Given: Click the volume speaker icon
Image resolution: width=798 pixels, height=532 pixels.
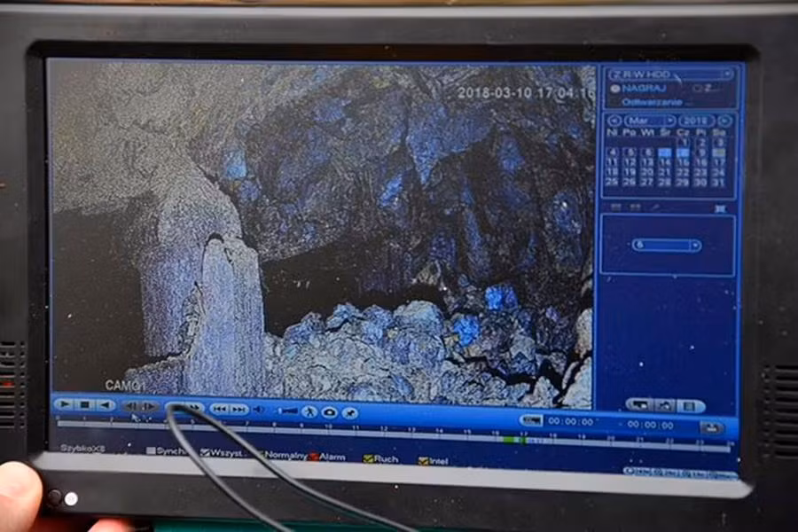Looking at the screenshot, I should pyautogui.click(x=258, y=410).
